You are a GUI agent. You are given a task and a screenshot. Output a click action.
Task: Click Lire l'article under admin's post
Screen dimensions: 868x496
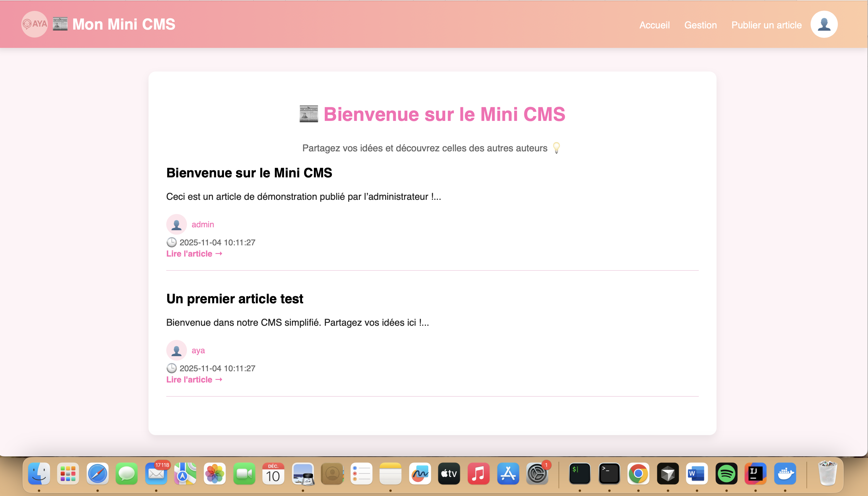point(194,254)
